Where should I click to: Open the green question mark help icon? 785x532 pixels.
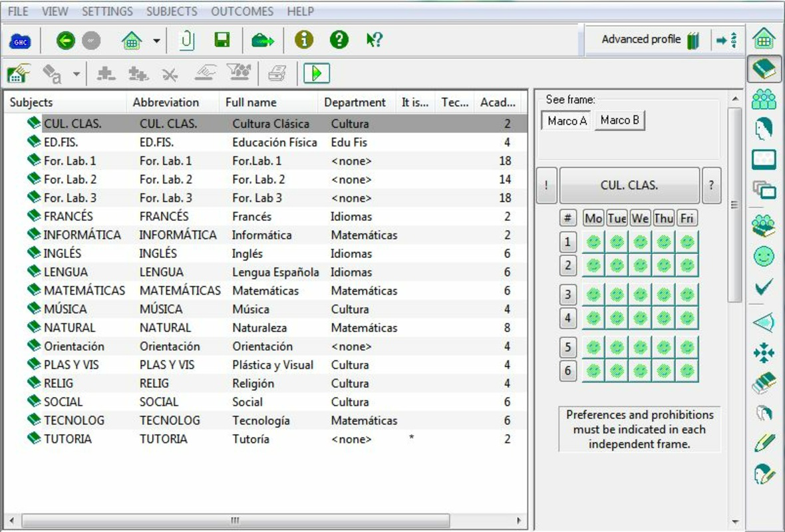pos(339,39)
